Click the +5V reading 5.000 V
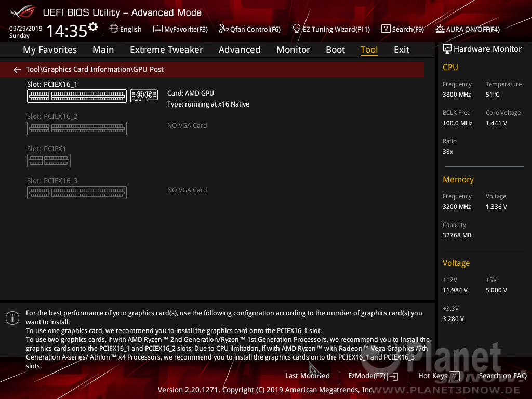 496,290
